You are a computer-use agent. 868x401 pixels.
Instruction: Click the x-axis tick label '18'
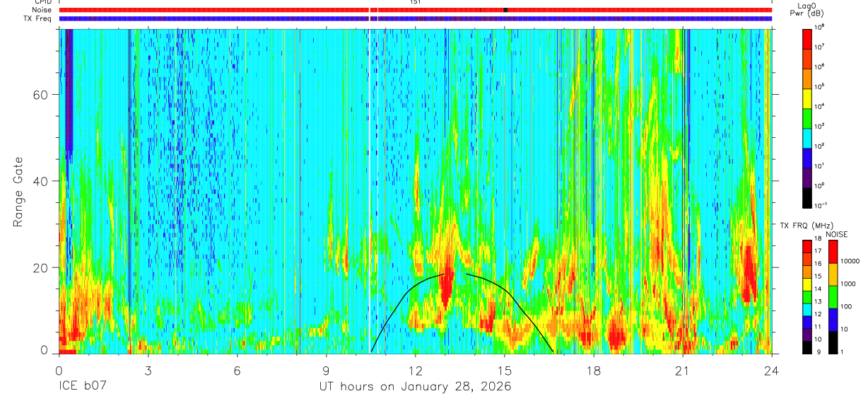point(594,370)
